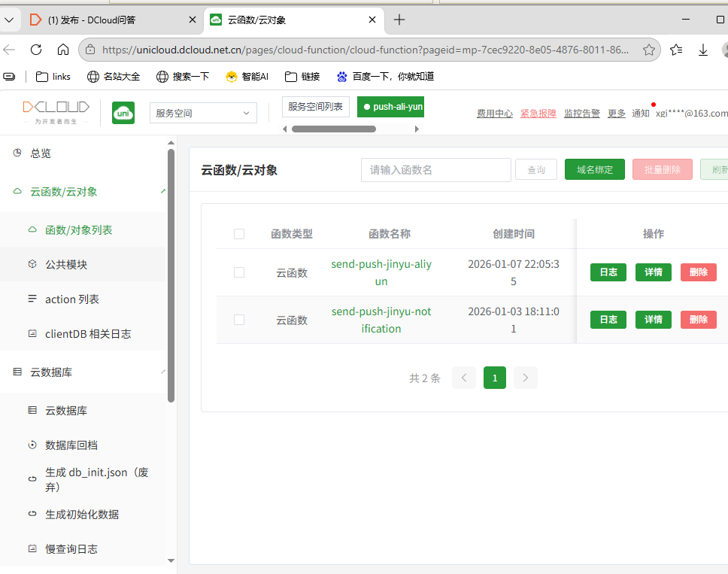Check the box for send-push-jinyu-notification row
The width and height of the screenshot is (728, 574).
pyautogui.click(x=239, y=320)
